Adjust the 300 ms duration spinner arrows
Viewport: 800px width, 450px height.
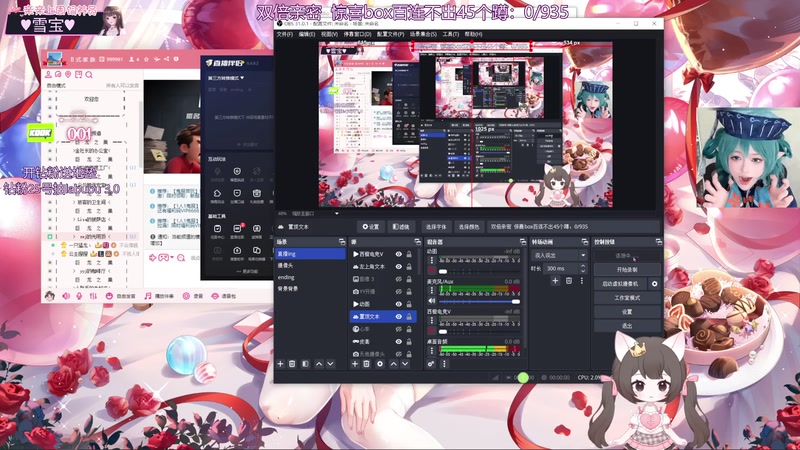[x=583, y=268]
